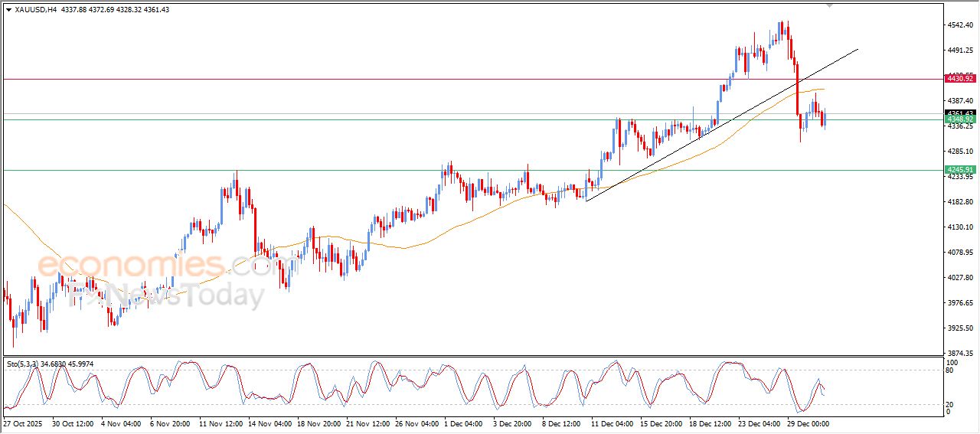Viewport: 980px width, 434px height.
Task: Click the economies.com watermark logo
Action: coord(153,266)
